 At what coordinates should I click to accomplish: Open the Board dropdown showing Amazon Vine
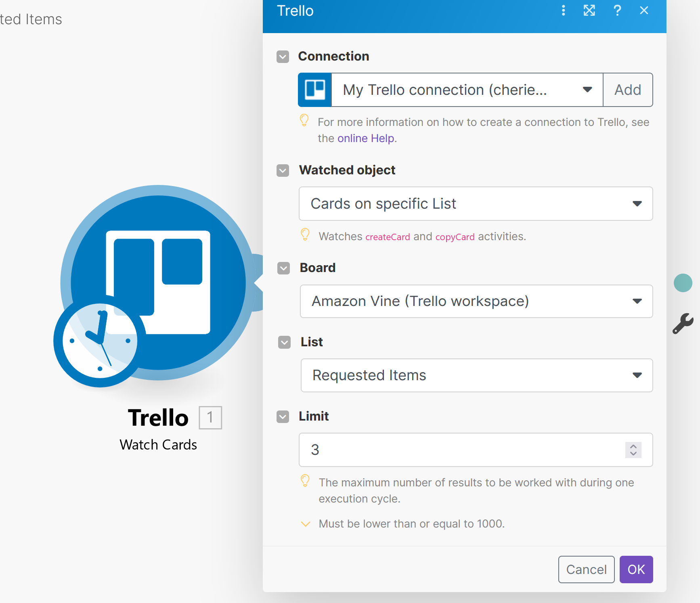click(x=476, y=301)
